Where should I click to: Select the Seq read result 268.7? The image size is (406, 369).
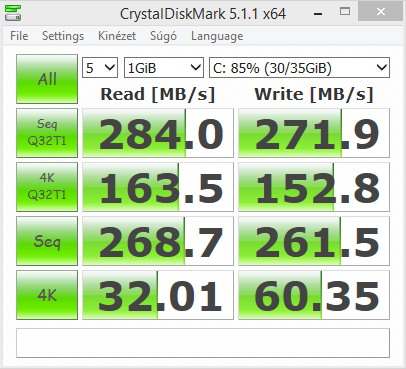(158, 241)
